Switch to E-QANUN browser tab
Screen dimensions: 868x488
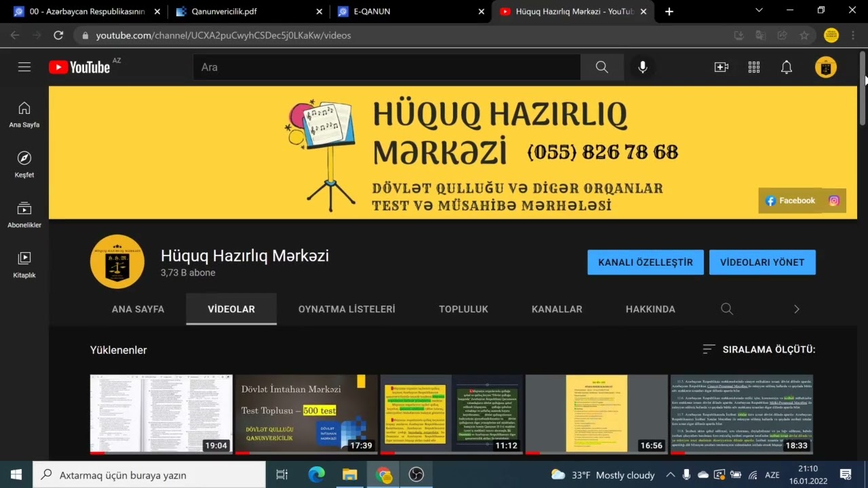[x=410, y=12]
